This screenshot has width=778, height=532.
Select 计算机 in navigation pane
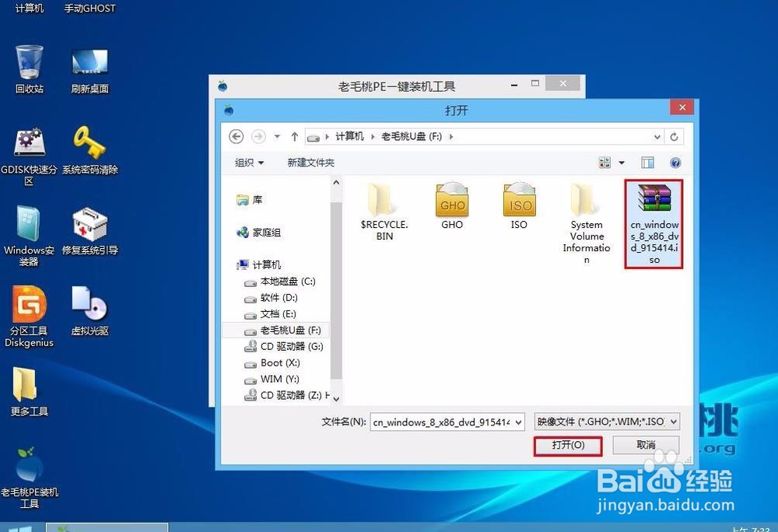[259, 264]
